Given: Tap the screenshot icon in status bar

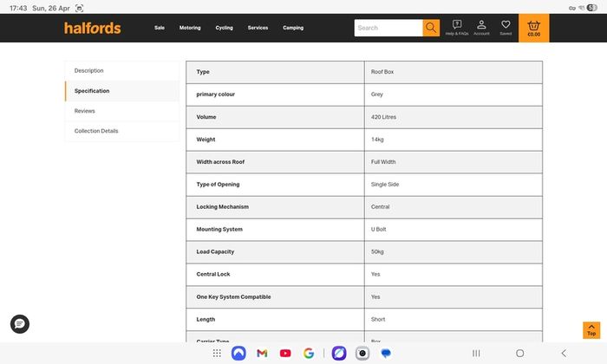Looking at the screenshot, I should (80, 8).
